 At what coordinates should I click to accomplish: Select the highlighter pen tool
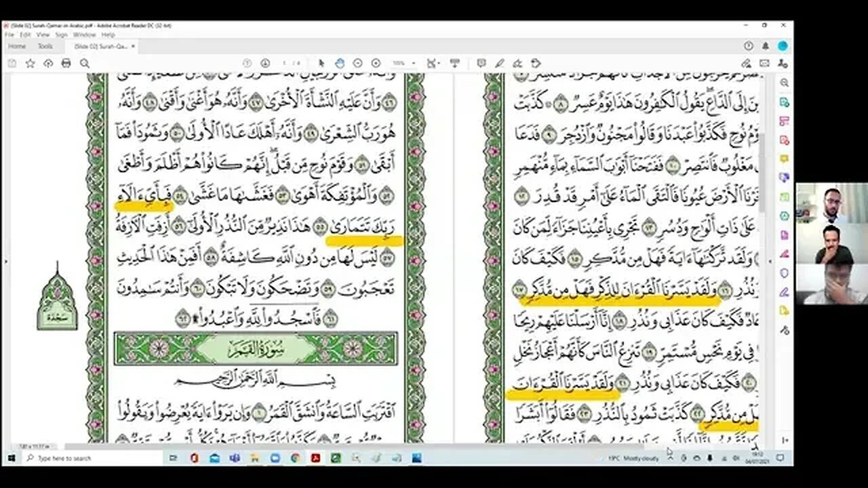tap(500, 63)
